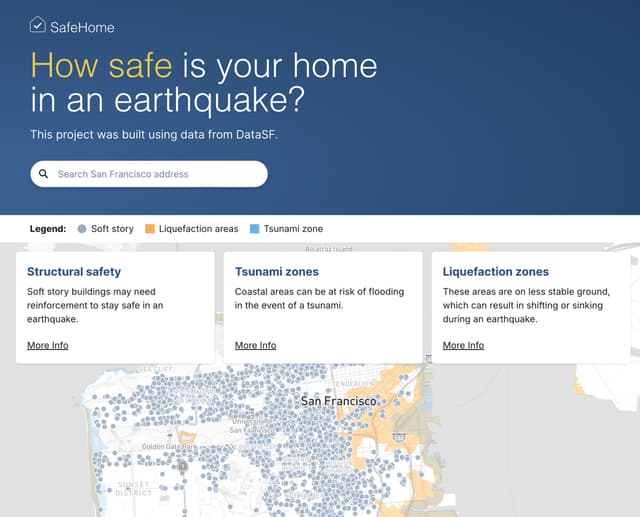Click the SafeHome brand name text
Screen dimensions: 640x517
pyautogui.click(x=82, y=27)
